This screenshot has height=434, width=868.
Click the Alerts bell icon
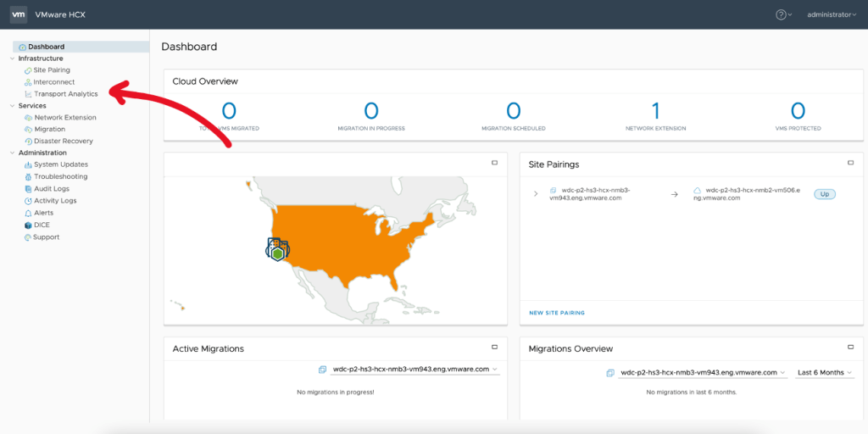(28, 214)
